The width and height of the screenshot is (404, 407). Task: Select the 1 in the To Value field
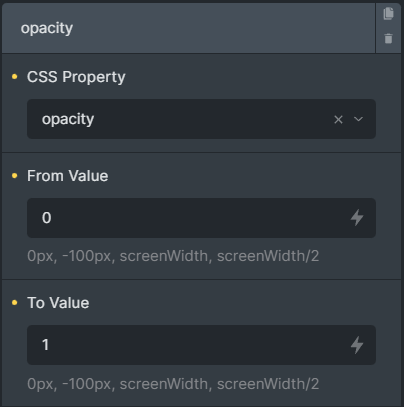46,345
